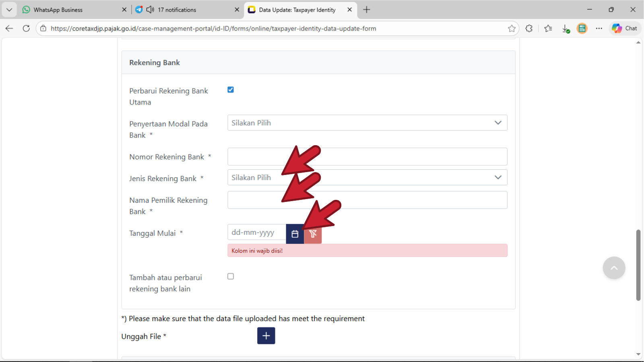644x362 pixels.
Task: Refresh the Coretax page
Action: tap(26, 29)
